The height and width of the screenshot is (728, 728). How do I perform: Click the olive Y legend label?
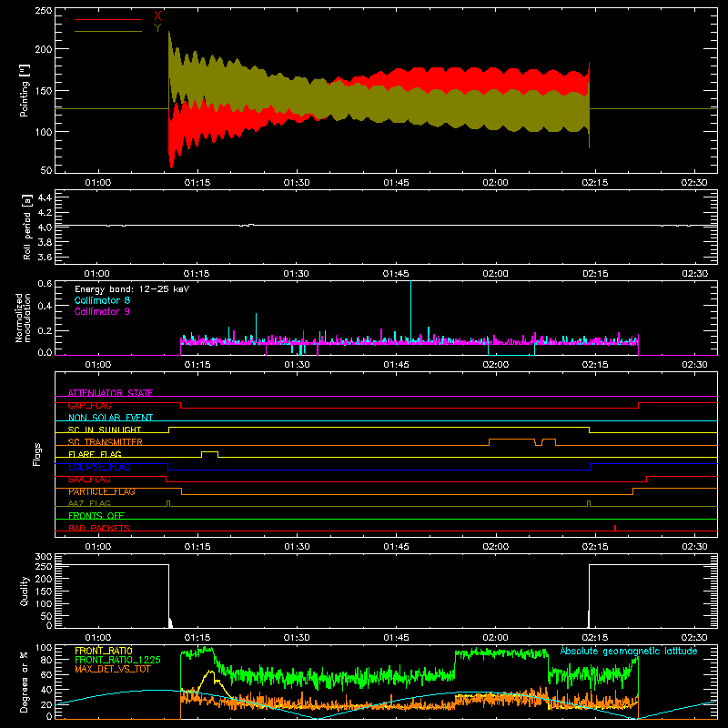point(157,28)
